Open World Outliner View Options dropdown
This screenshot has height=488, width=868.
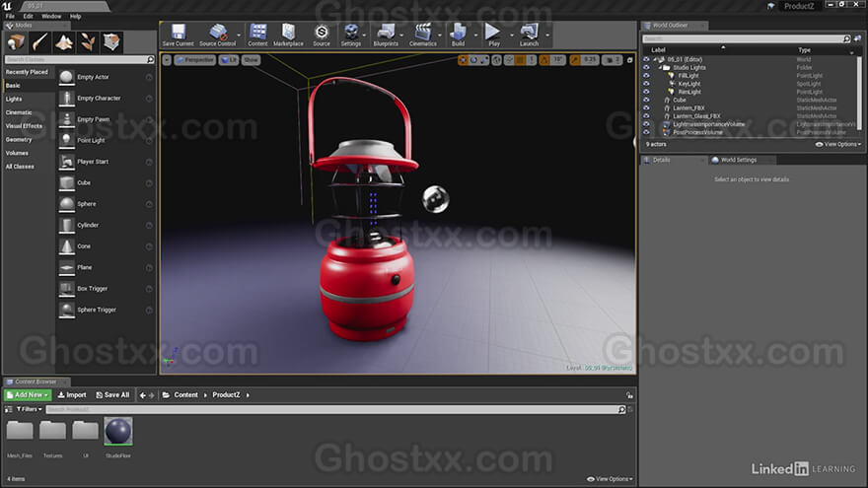pos(838,144)
